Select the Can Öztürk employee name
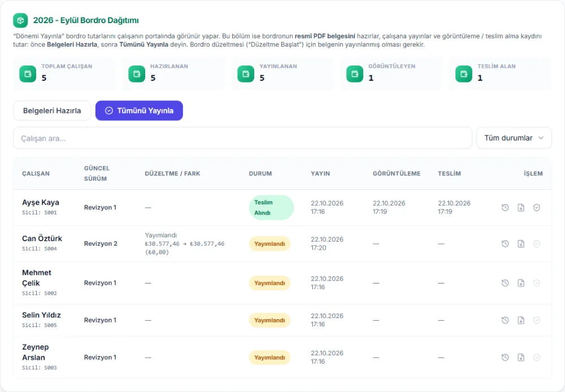The image size is (565, 392). click(x=42, y=238)
